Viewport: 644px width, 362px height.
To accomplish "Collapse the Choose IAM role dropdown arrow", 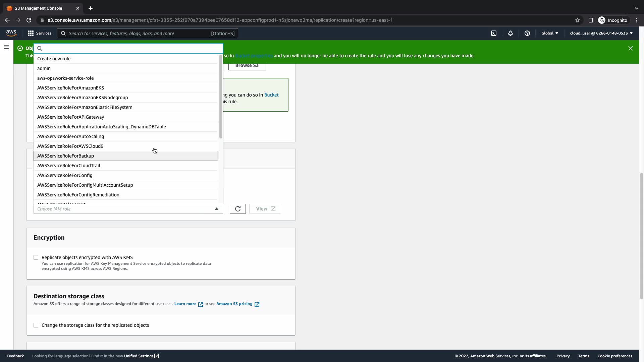I will [x=216, y=209].
